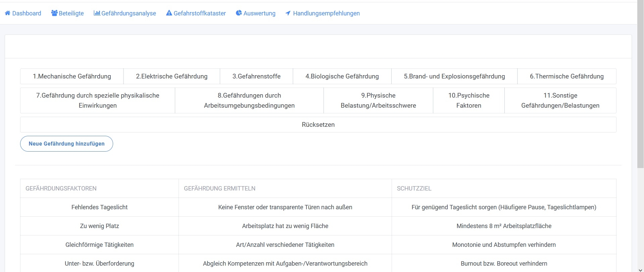The width and height of the screenshot is (644, 272).
Task: Select 9.Physische Belastung/Arbeitsschwere tab
Action: point(378,100)
